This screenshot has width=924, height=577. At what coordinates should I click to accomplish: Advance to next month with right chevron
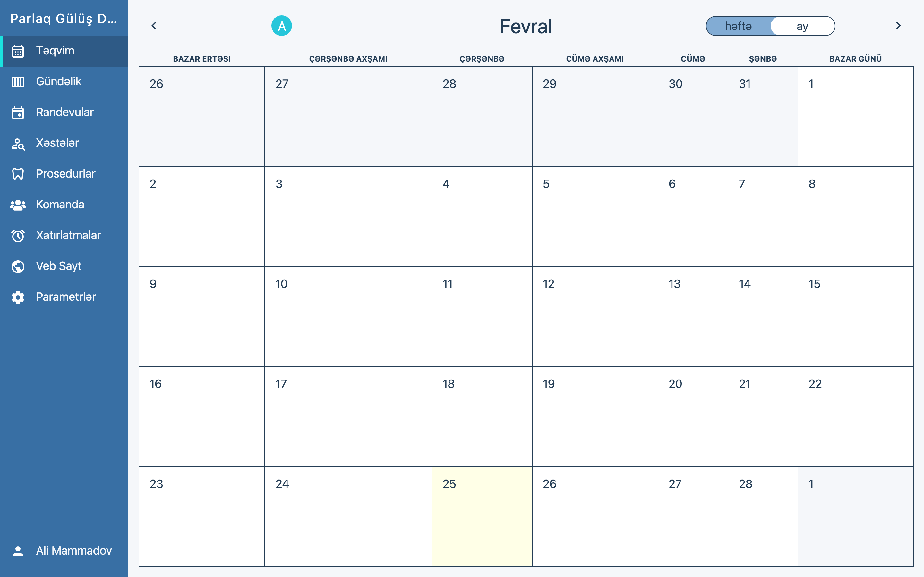coord(898,26)
